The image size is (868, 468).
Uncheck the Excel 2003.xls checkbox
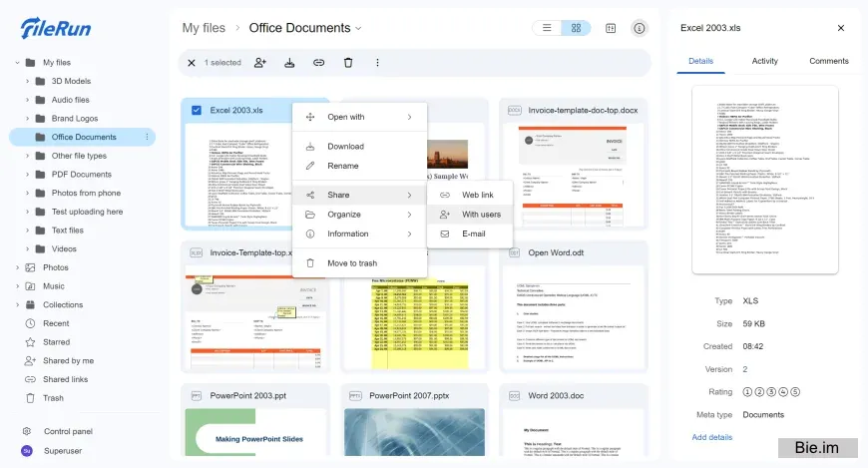coord(197,110)
